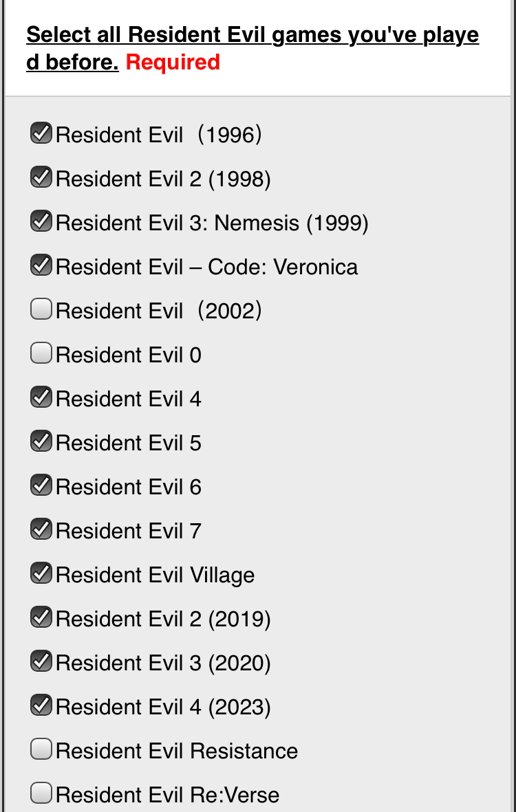The image size is (516, 812).
Task: Click the Resident Evil Resistance label text
Action: point(177,751)
